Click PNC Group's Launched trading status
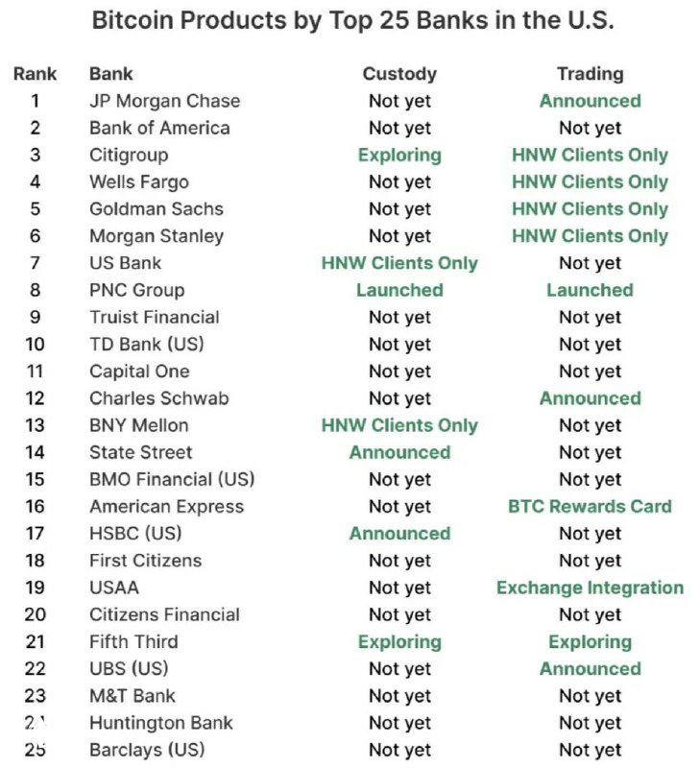 (x=590, y=290)
